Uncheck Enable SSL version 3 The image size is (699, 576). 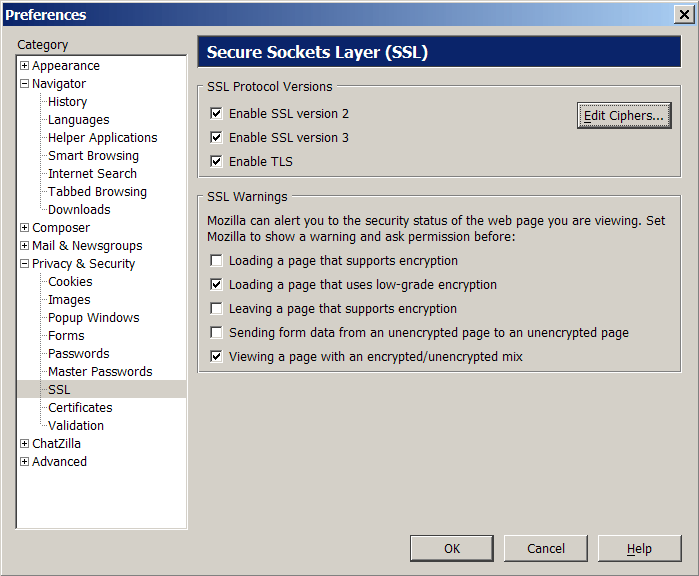216,137
